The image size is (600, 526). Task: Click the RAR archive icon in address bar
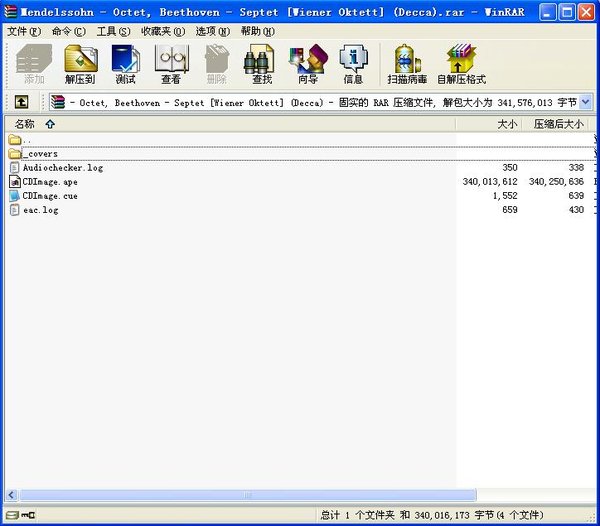pyautogui.click(x=58, y=102)
